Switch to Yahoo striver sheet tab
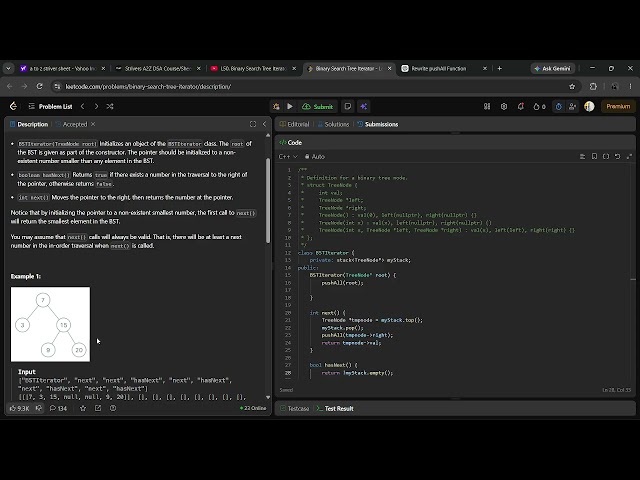Screen dimensions: 640x480 tap(62, 69)
